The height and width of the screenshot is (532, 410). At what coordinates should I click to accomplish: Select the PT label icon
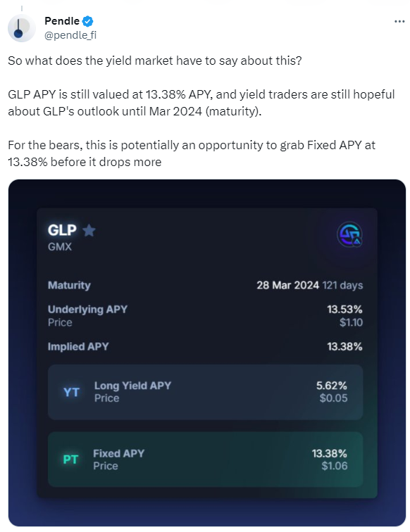click(x=70, y=460)
